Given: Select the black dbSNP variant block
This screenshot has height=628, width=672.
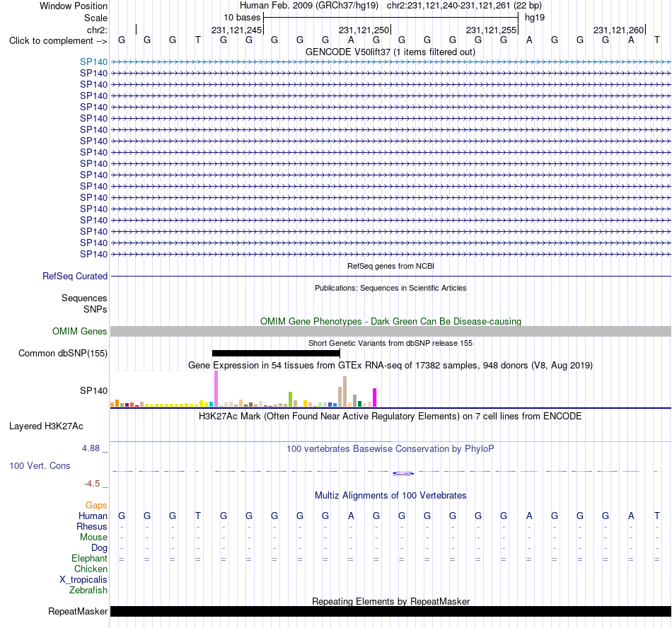Looking at the screenshot, I should [276, 354].
